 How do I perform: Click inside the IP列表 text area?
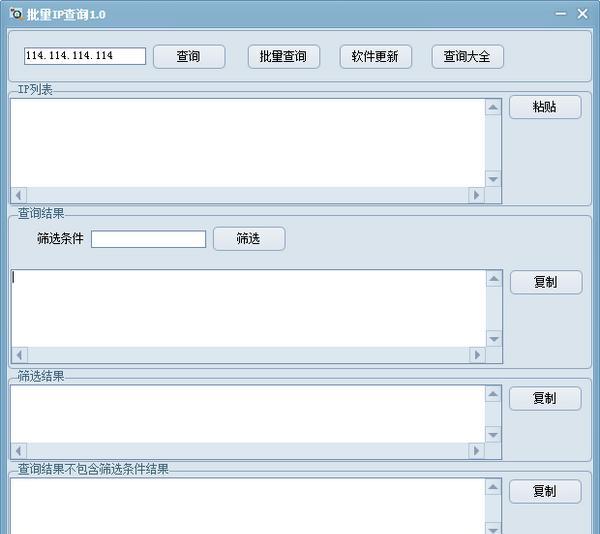[248, 143]
